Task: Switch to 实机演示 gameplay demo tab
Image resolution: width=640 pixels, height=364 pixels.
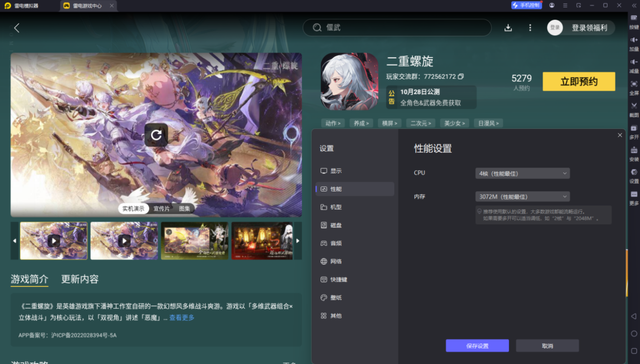Action: [133, 209]
